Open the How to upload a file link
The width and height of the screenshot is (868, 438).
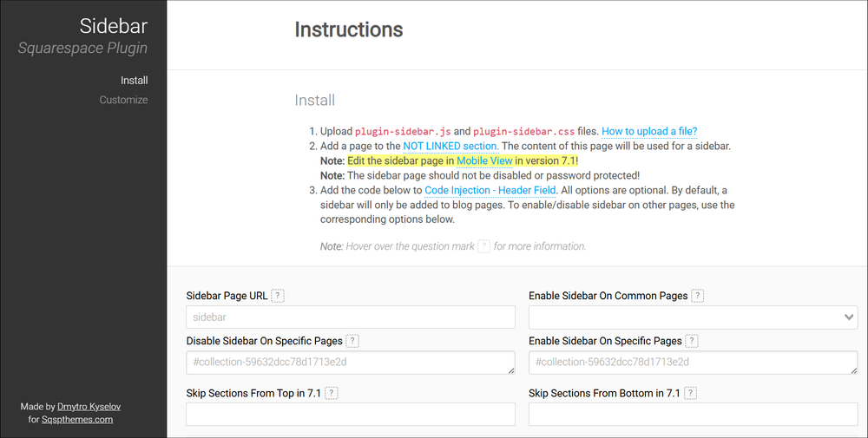[x=649, y=132]
